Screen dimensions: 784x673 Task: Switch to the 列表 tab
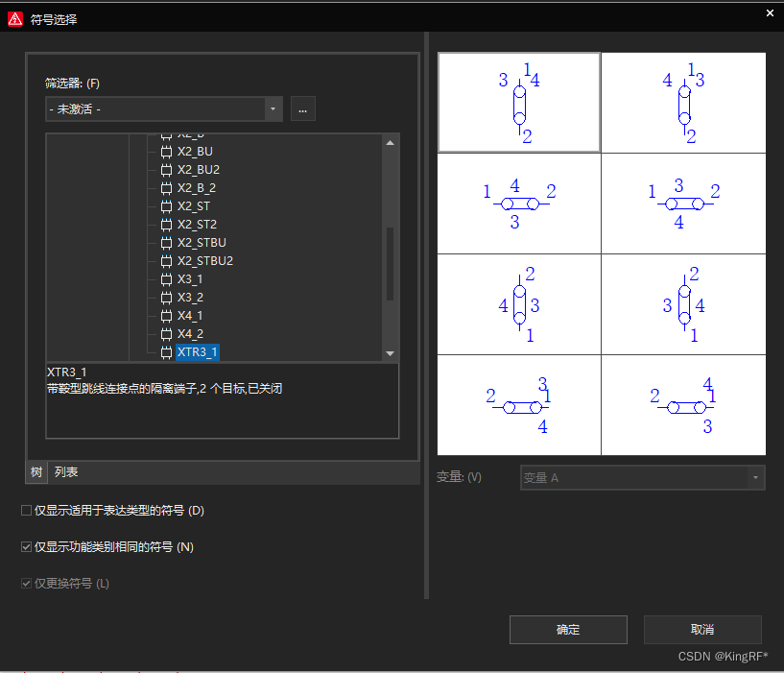tap(66, 471)
